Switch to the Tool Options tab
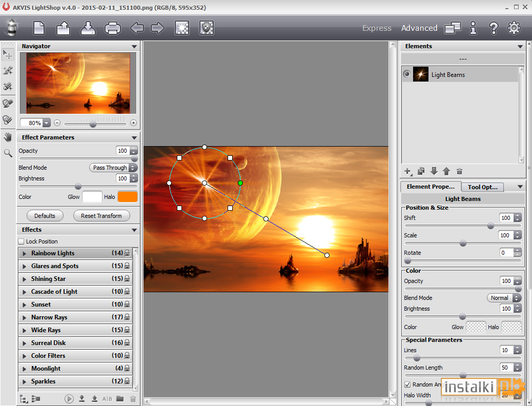532x406 pixels. (x=482, y=187)
